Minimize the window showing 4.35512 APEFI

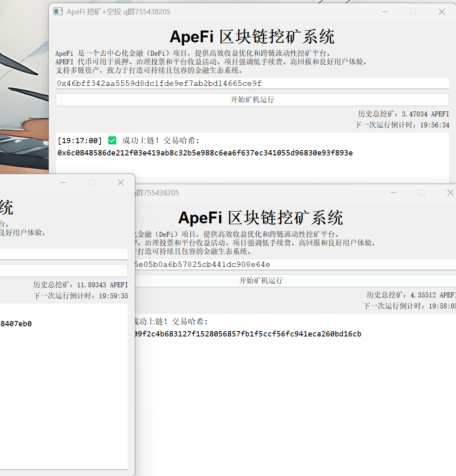393,192
